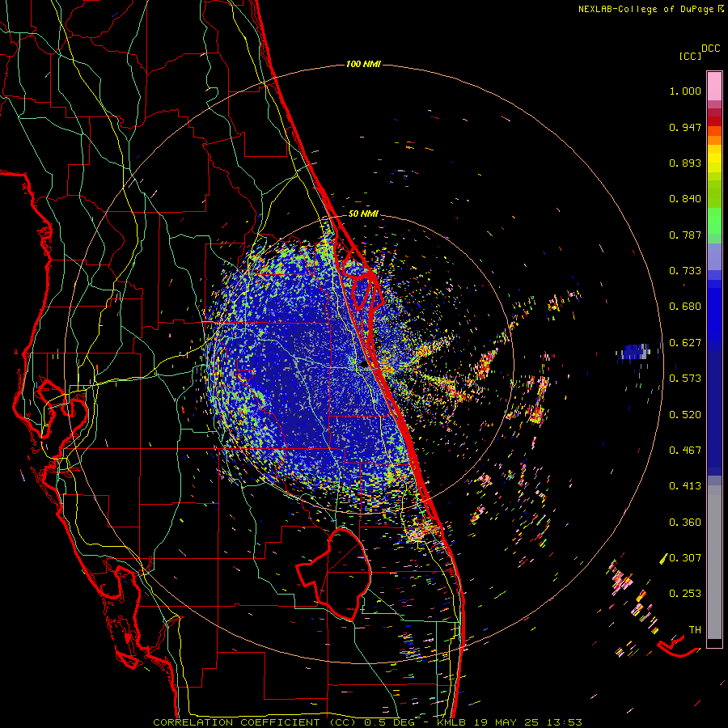Click the NEXLAB-College of DuPage header text
The width and height of the screenshot is (728, 728).
pyautogui.click(x=645, y=9)
